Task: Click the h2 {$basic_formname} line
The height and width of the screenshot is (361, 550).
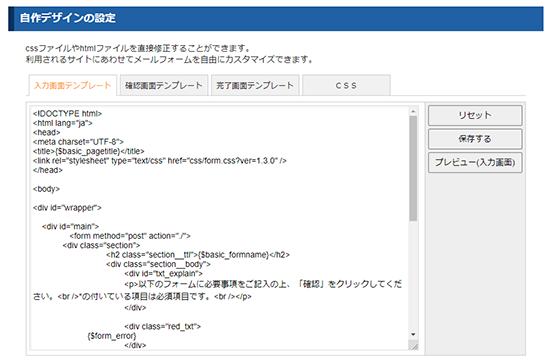Action: click(x=198, y=255)
